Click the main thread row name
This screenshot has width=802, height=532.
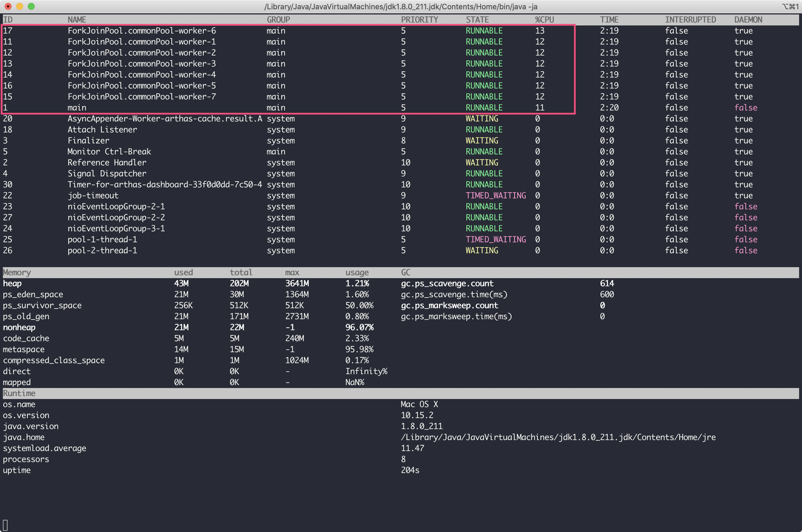[77, 108]
